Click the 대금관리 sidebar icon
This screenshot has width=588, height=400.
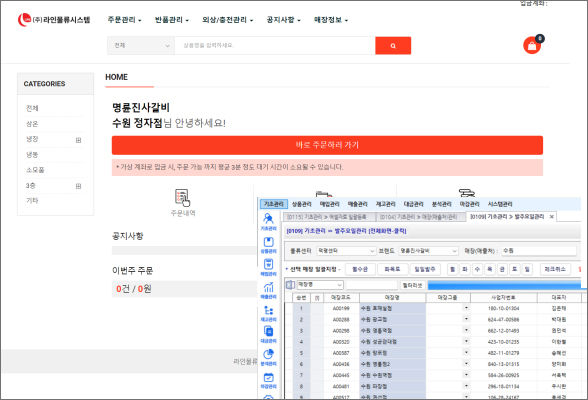click(x=268, y=334)
